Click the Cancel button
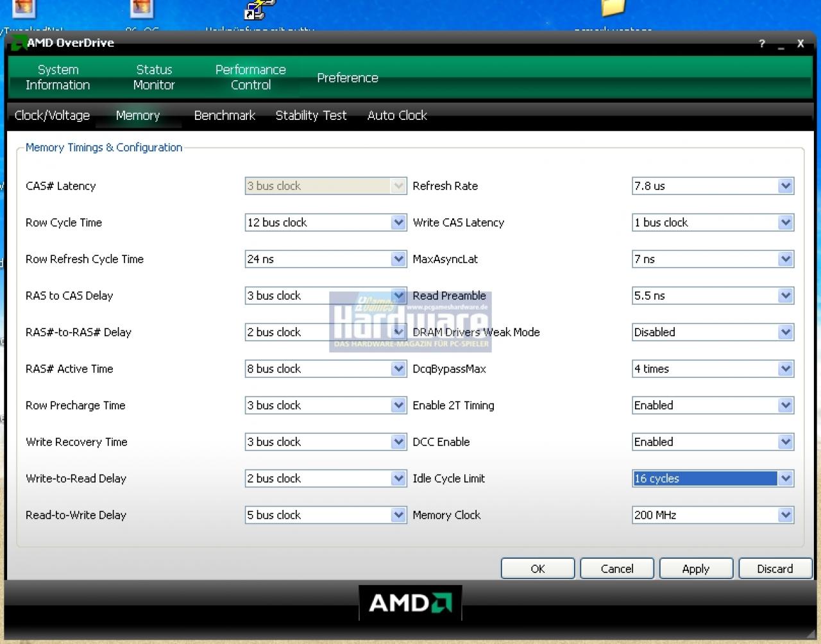This screenshot has width=821, height=644. coord(617,569)
